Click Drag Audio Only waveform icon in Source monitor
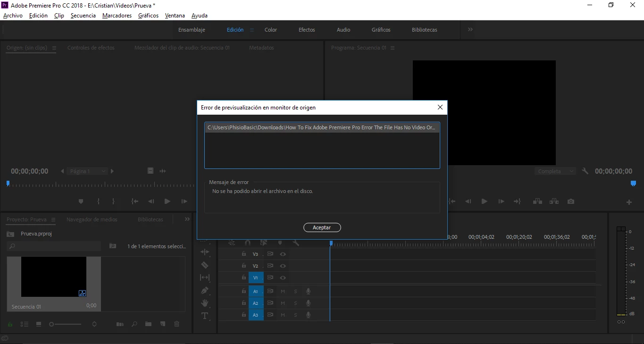 pyautogui.click(x=163, y=171)
